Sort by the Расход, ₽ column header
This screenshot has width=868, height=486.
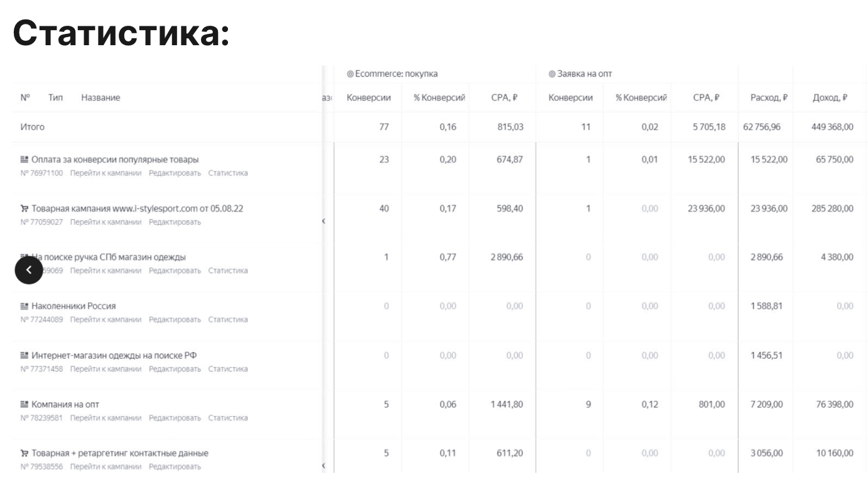[769, 98]
